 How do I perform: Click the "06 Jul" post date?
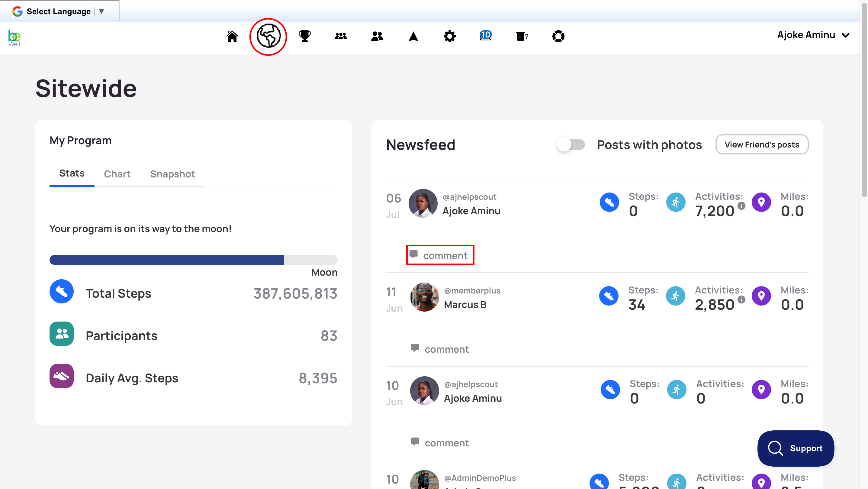394,206
